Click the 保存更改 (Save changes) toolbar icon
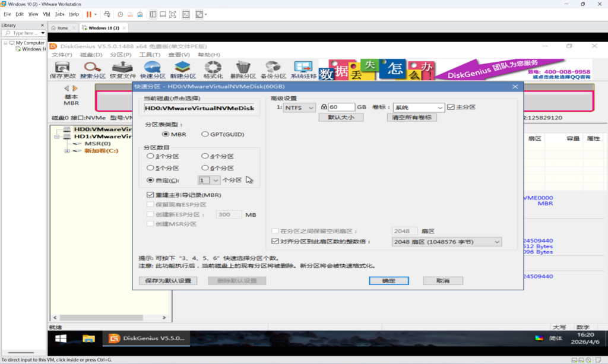The width and height of the screenshot is (608, 364). (x=62, y=69)
